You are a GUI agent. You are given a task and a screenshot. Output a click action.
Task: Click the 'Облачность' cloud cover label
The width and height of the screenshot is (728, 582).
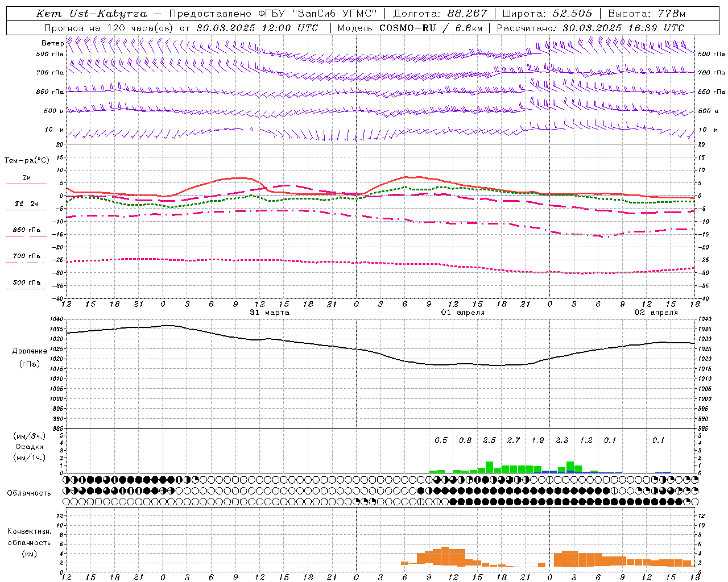29,493
